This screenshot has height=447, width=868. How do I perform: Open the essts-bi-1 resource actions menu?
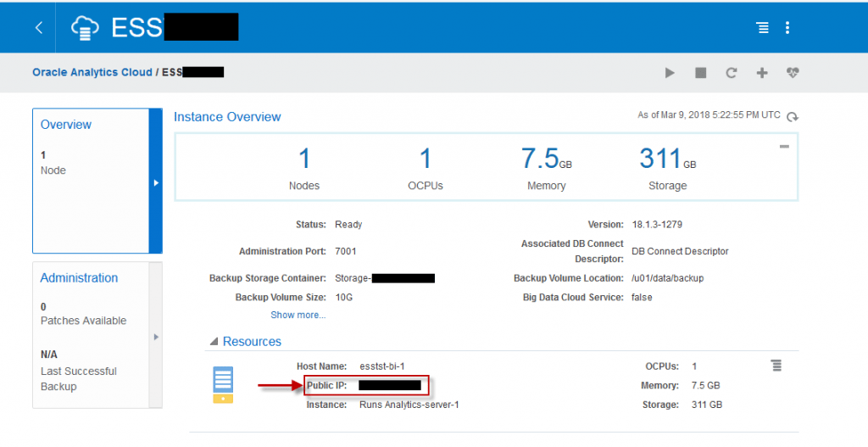[x=776, y=366]
